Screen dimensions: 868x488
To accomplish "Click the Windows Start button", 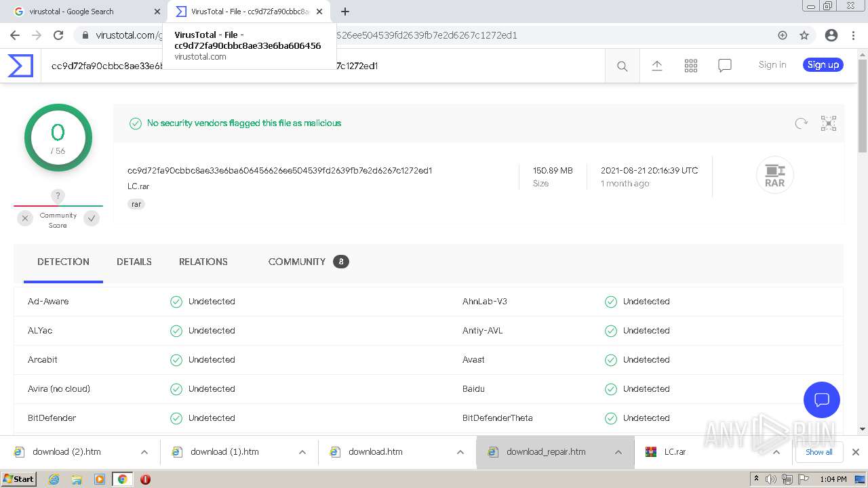I will pos(19,479).
